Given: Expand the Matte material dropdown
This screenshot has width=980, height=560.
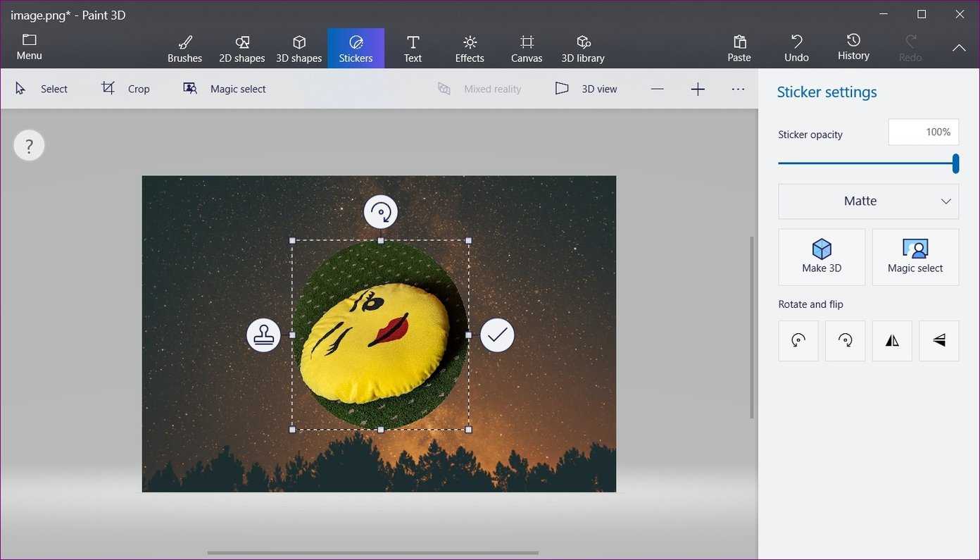Looking at the screenshot, I should (868, 201).
